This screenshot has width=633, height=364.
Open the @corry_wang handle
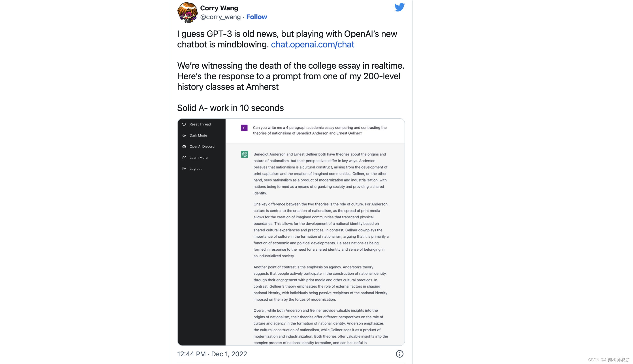coord(220,17)
